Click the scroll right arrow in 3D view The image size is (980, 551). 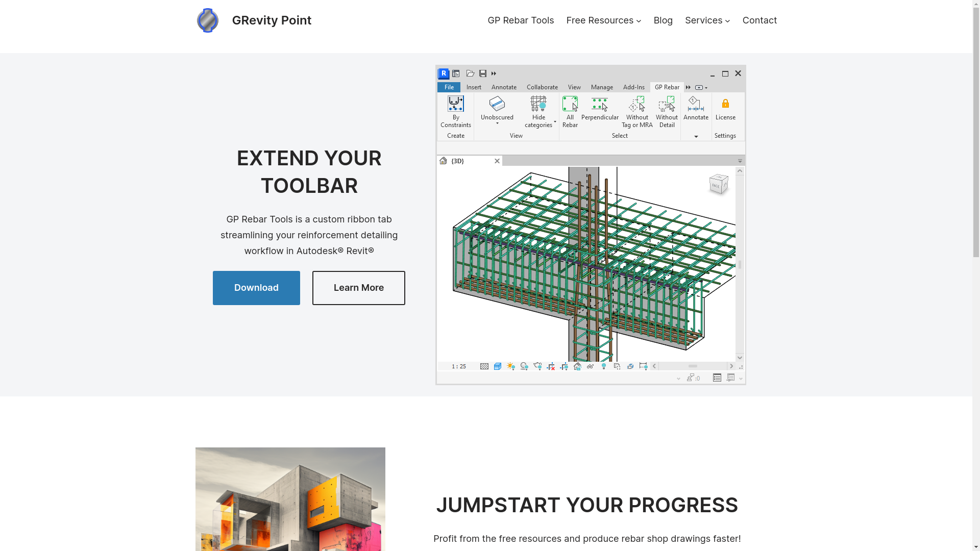point(731,366)
